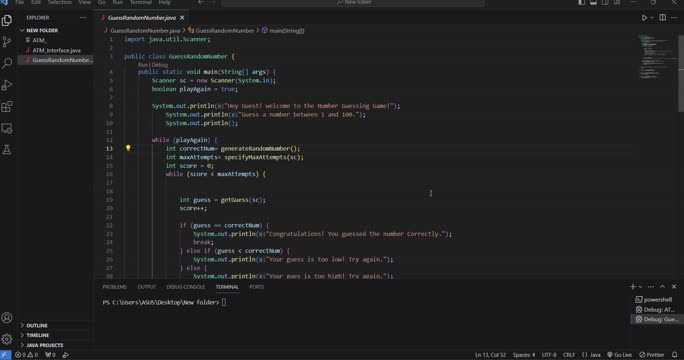Image resolution: width=684 pixels, height=360 pixels.
Task: Click the lightbulb code action icon
Action: pos(128,148)
